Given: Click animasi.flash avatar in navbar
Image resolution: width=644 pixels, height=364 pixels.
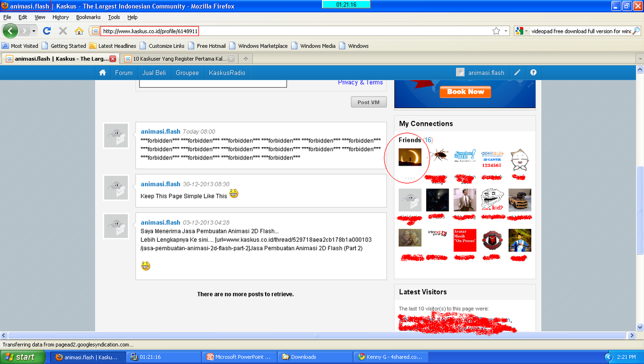Looking at the screenshot, I should pyautogui.click(x=460, y=72).
